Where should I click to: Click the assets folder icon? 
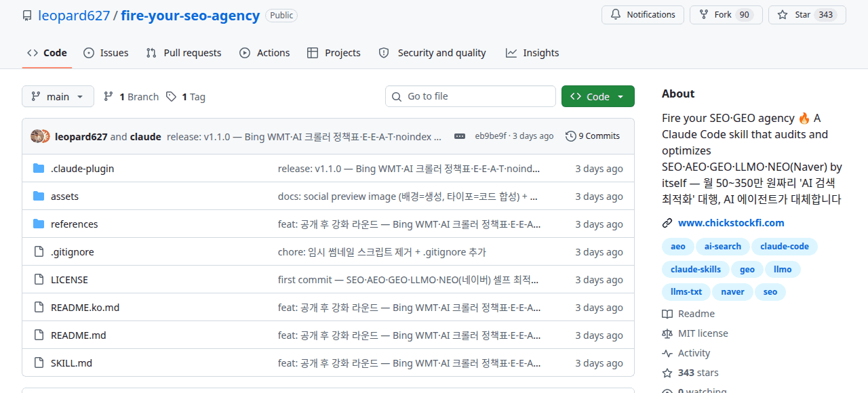coord(39,196)
